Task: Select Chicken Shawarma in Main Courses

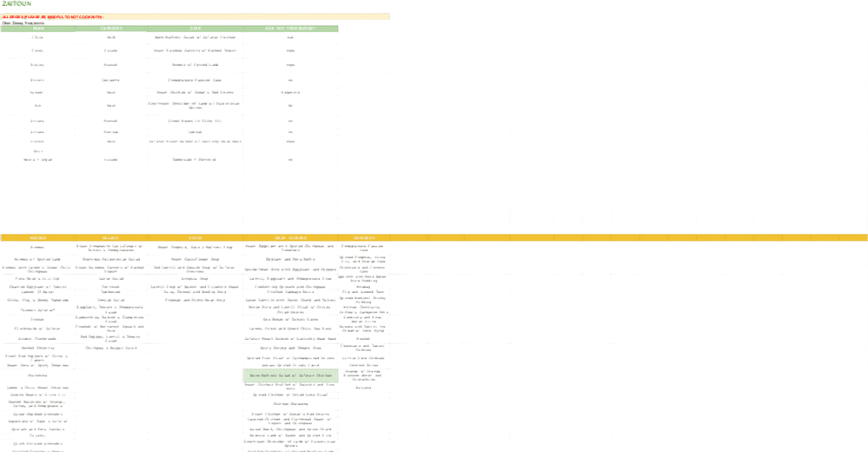Action: click(x=290, y=404)
